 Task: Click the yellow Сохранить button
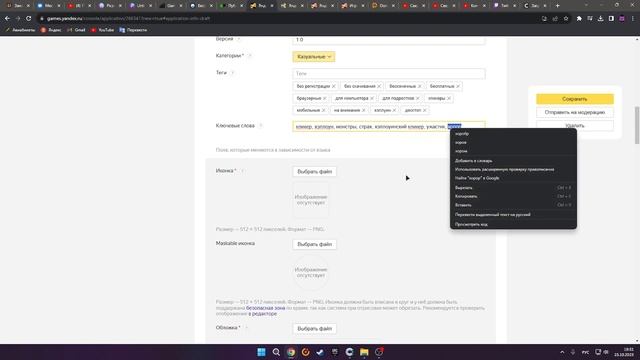pos(575,99)
